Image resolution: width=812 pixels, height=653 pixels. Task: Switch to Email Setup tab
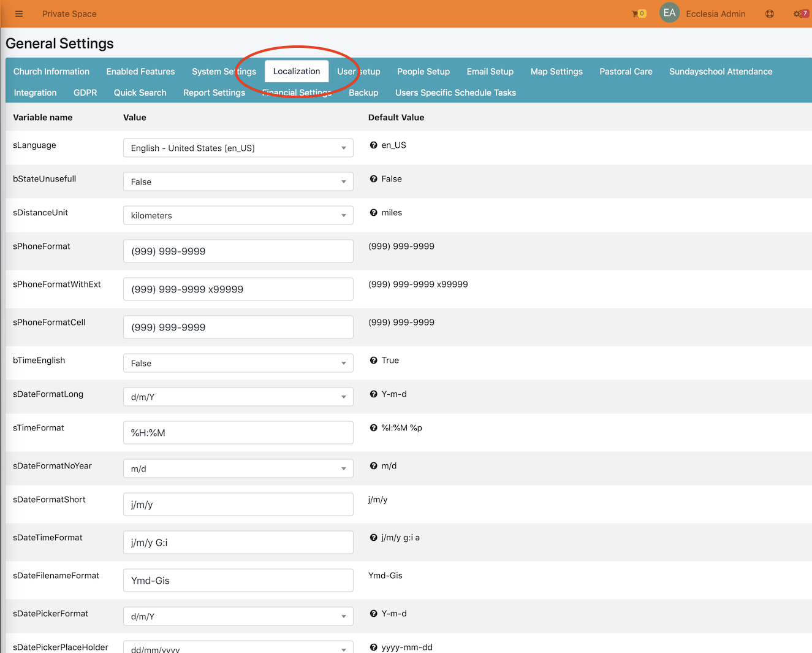490,72
